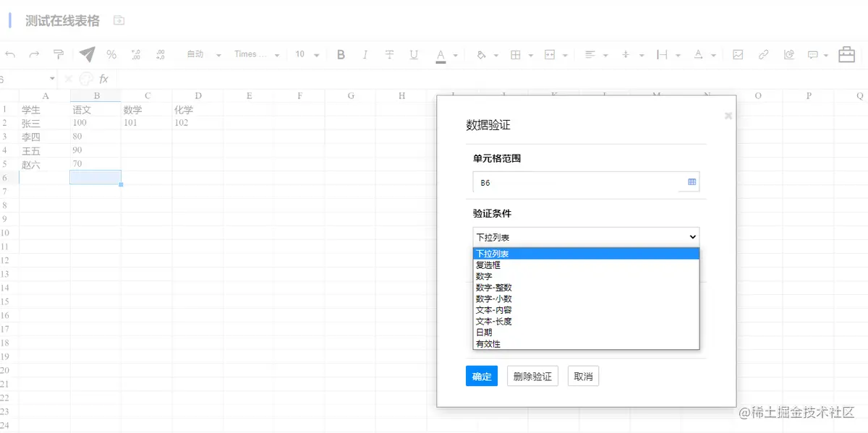Toggle strikethrough formatting

pyautogui.click(x=389, y=55)
